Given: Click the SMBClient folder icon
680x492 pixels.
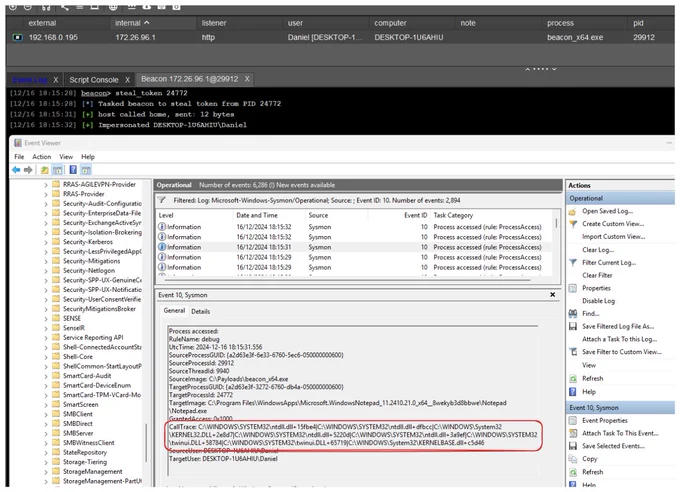Looking at the screenshot, I should [56, 414].
